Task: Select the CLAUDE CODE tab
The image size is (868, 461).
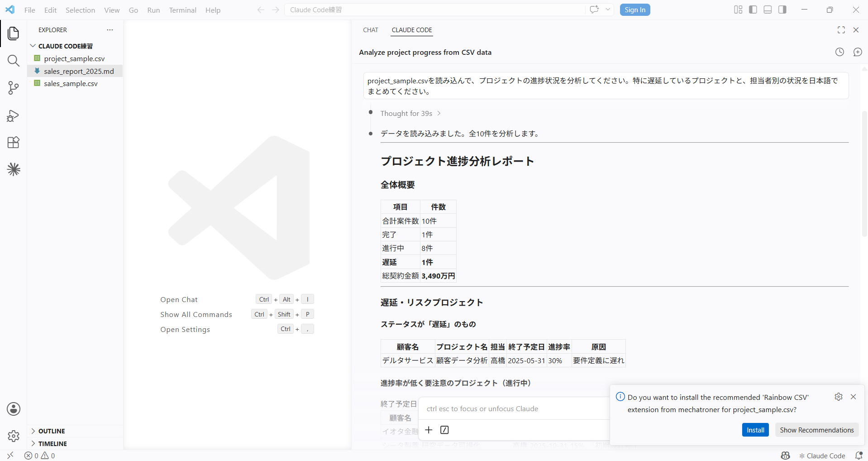Action: click(x=412, y=30)
